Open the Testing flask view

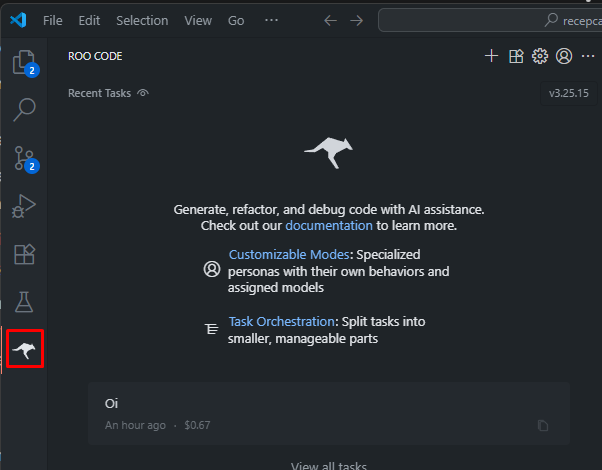pos(23,302)
